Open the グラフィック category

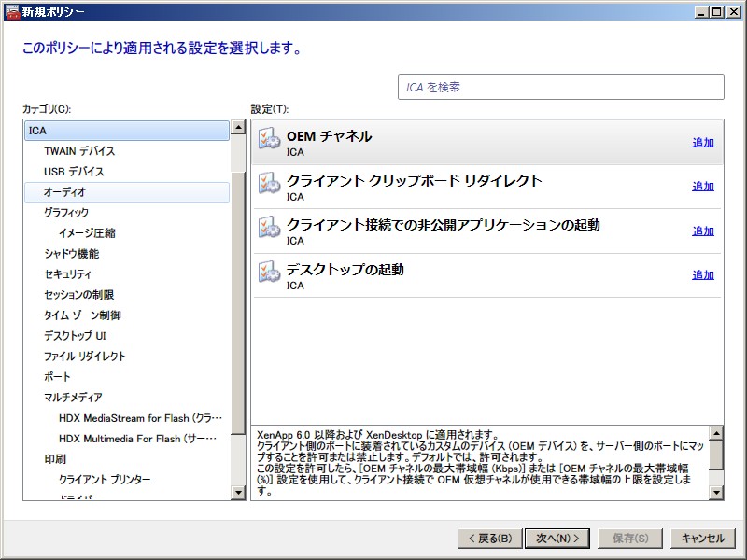[66, 213]
